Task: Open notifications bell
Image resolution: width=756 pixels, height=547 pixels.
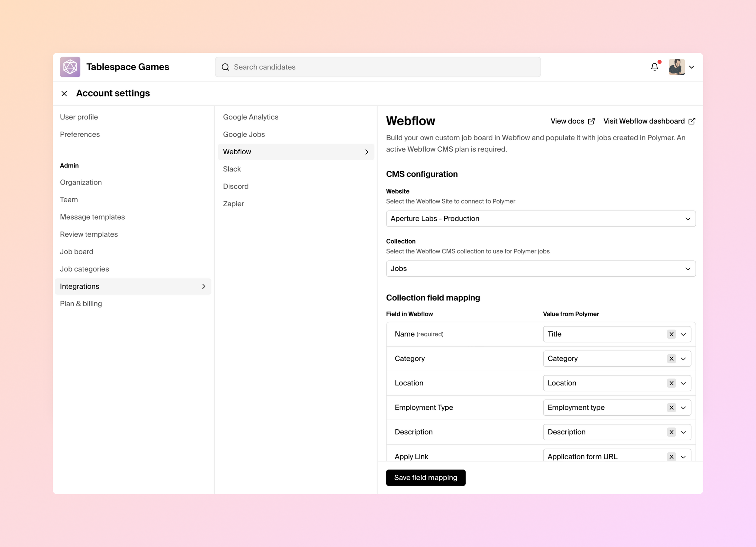Action: point(654,67)
